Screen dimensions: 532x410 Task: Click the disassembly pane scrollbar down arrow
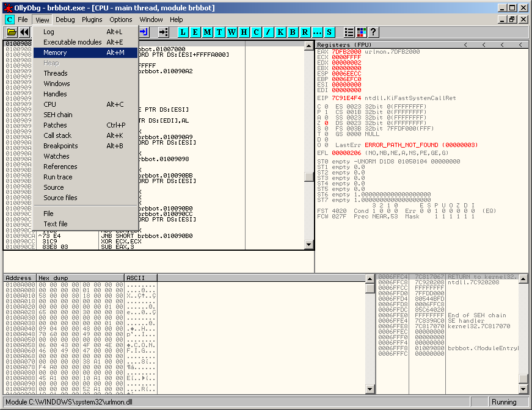(309, 245)
